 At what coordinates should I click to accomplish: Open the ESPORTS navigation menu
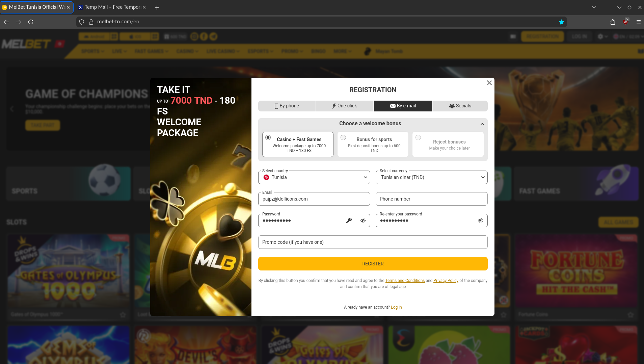tap(260, 51)
